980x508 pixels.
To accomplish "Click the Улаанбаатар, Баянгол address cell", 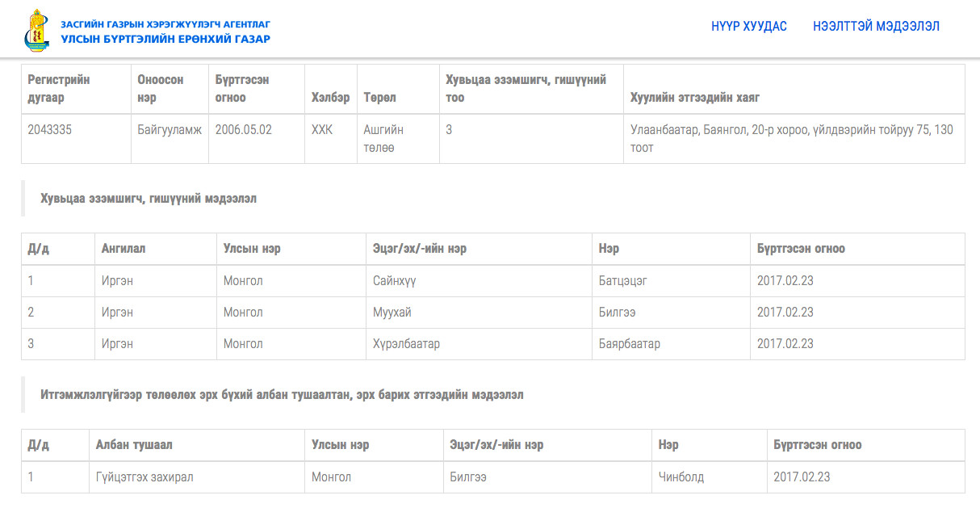I will [794, 139].
